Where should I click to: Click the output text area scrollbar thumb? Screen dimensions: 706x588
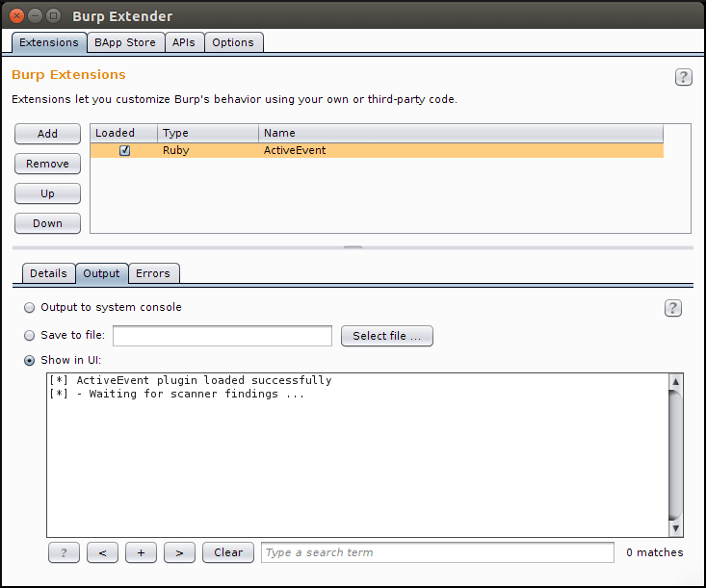tap(675, 454)
